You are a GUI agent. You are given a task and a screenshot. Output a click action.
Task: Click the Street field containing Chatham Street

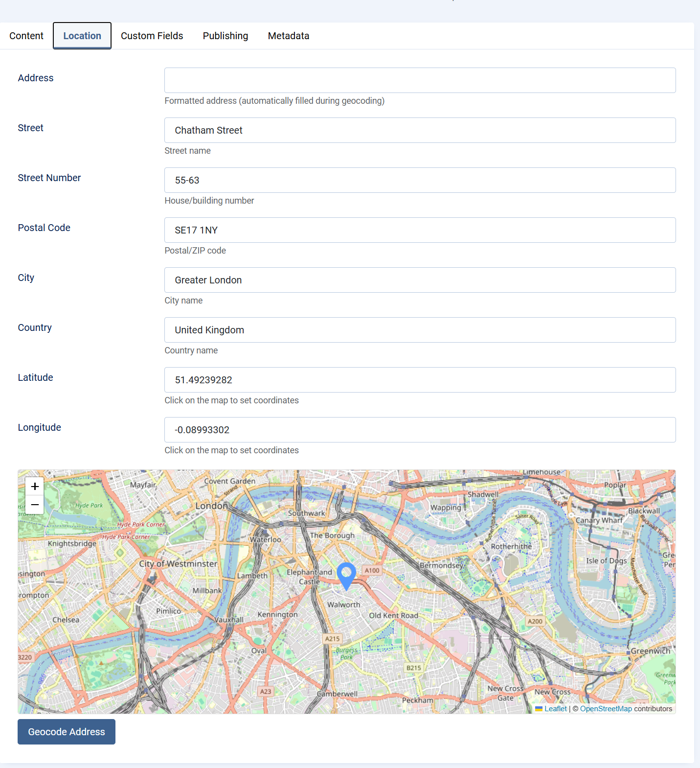420,130
